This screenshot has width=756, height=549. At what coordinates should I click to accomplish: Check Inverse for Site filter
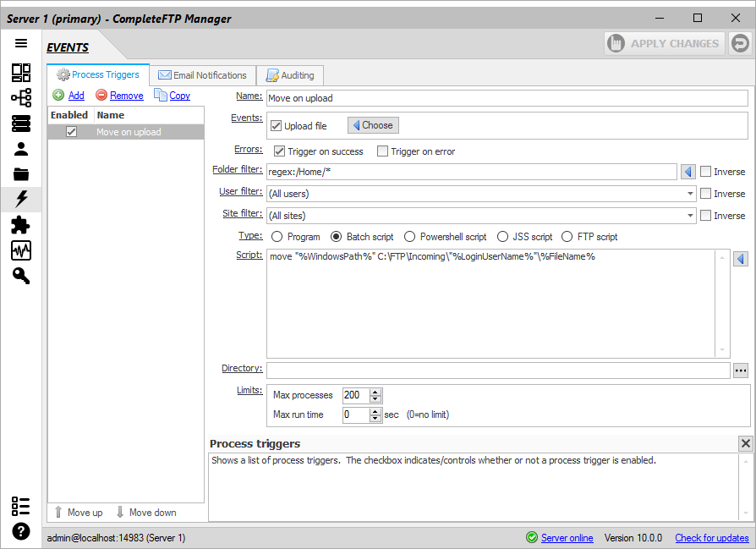[x=705, y=216]
